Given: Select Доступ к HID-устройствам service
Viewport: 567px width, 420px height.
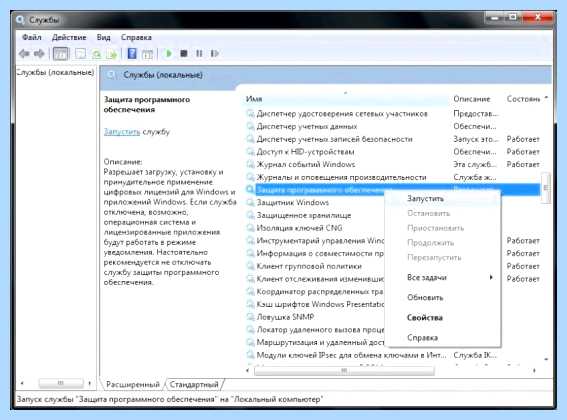Looking at the screenshot, I should 306,152.
